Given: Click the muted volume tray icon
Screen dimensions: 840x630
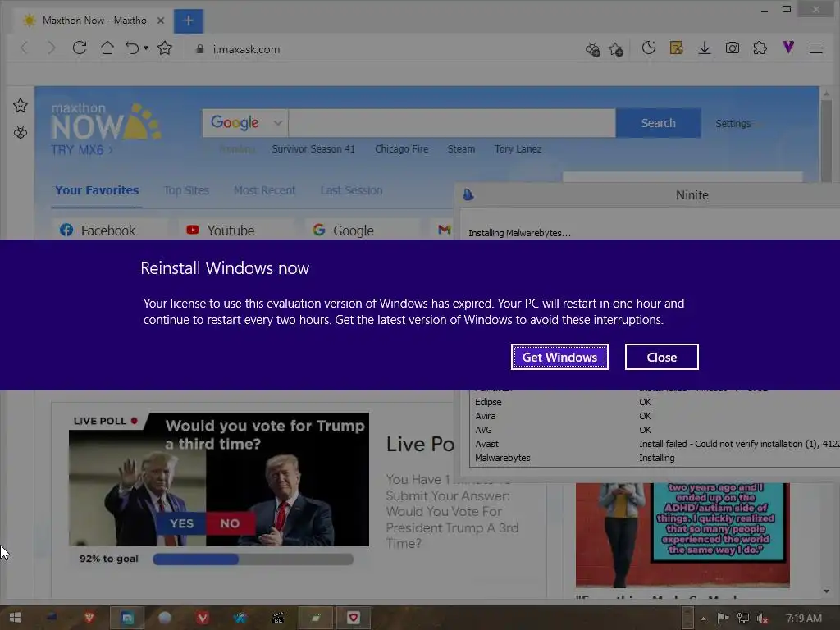Looking at the screenshot, I should pos(763,619).
